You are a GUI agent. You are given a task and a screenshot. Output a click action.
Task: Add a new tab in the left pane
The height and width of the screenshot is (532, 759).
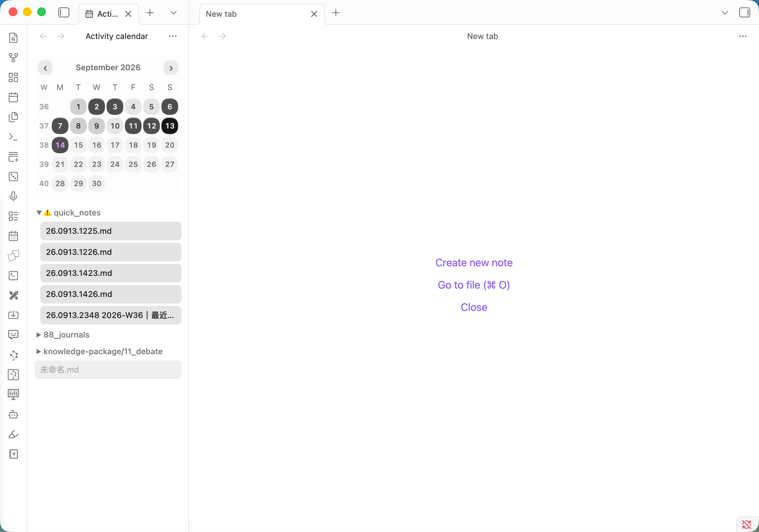pos(150,13)
